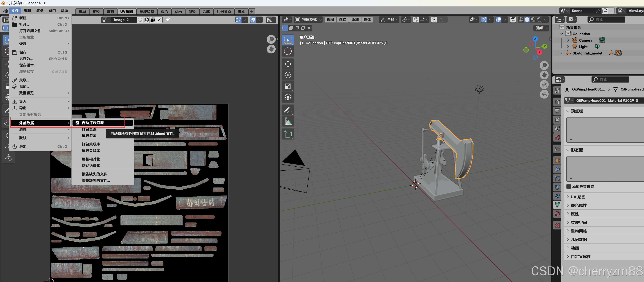The width and height of the screenshot is (644, 282).
Task: Toggle viewport overlays visibility
Action: point(499,19)
